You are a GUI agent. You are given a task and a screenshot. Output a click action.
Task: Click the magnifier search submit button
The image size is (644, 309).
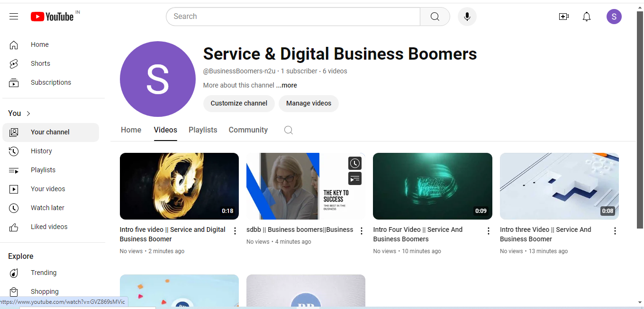pyautogui.click(x=435, y=17)
